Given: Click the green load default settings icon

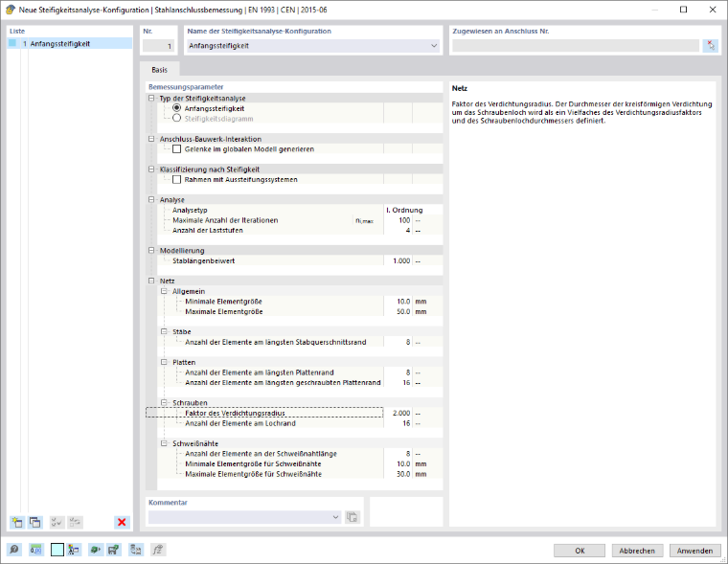Looking at the screenshot, I should click(x=96, y=550).
